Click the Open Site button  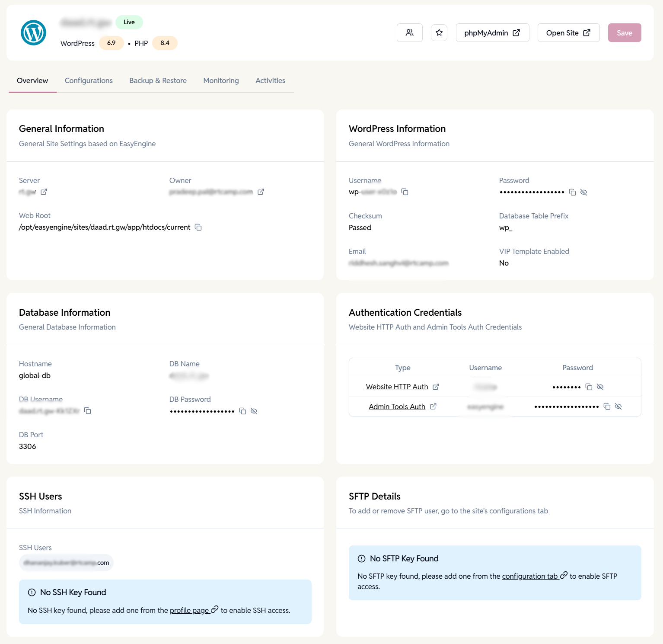click(x=568, y=32)
